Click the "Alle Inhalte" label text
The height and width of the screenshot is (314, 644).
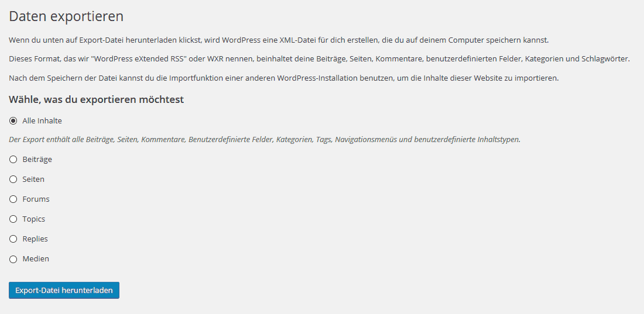coord(42,121)
